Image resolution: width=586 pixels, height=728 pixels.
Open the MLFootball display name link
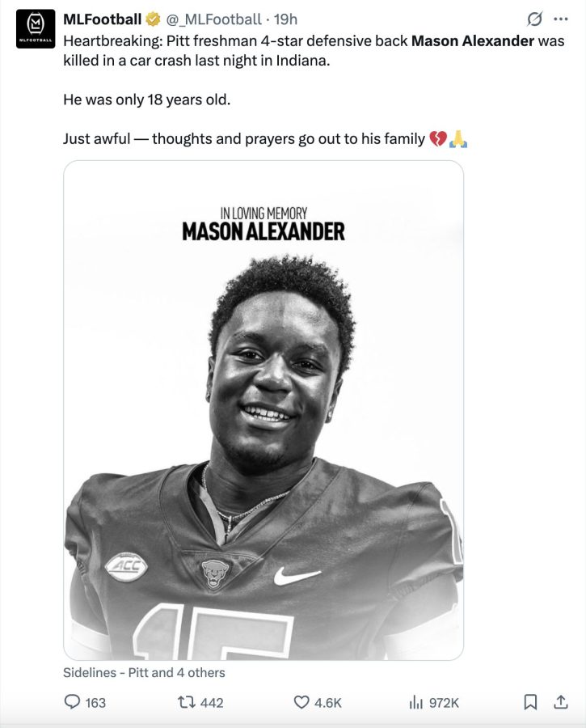(x=102, y=19)
